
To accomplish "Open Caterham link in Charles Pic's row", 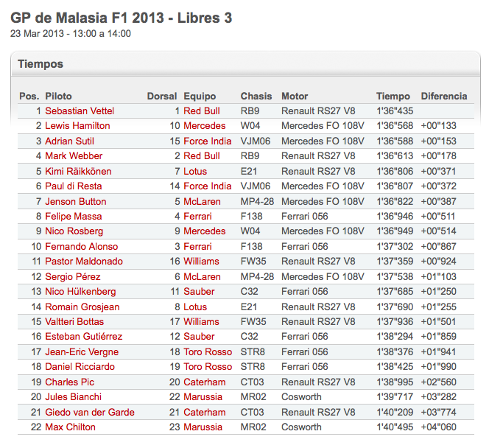I will pyautogui.click(x=205, y=382).
